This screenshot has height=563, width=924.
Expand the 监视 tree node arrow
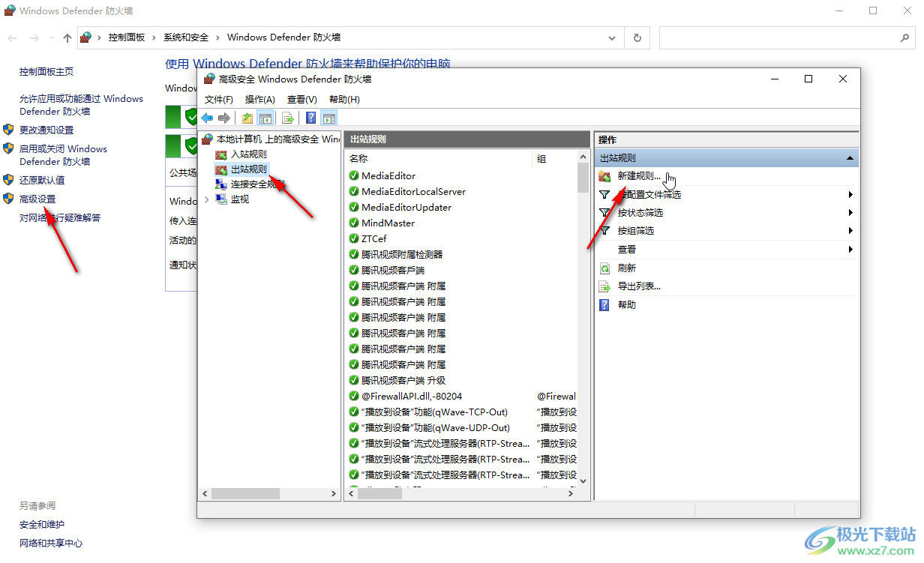[x=207, y=199]
